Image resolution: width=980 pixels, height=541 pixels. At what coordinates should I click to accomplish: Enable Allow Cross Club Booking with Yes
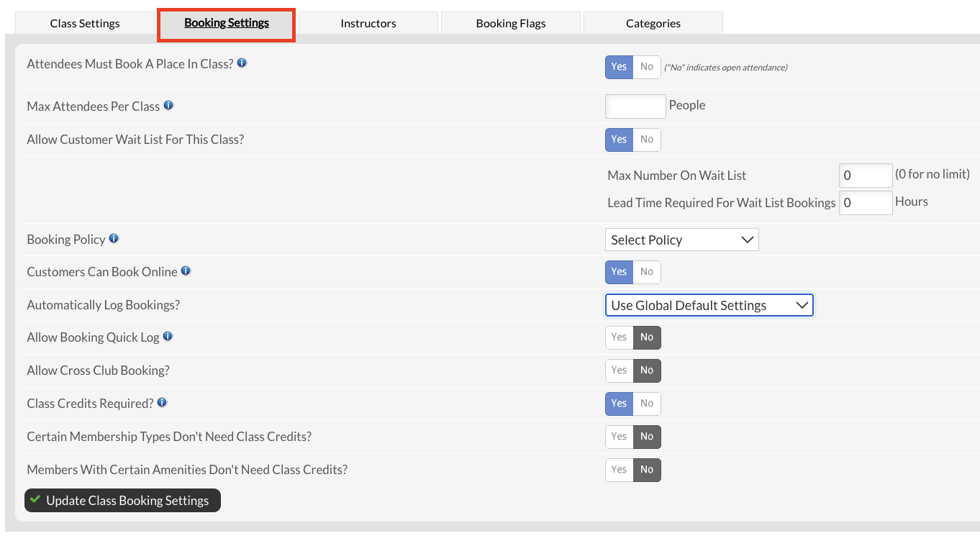click(619, 370)
